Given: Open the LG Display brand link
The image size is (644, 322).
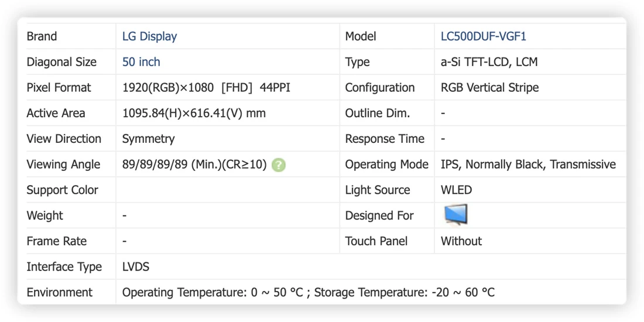Looking at the screenshot, I should click(x=149, y=36).
